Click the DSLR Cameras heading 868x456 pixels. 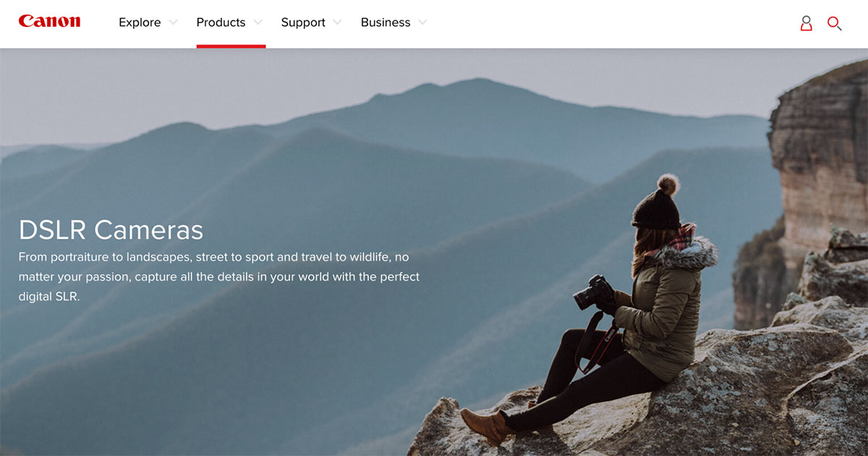(x=111, y=230)
